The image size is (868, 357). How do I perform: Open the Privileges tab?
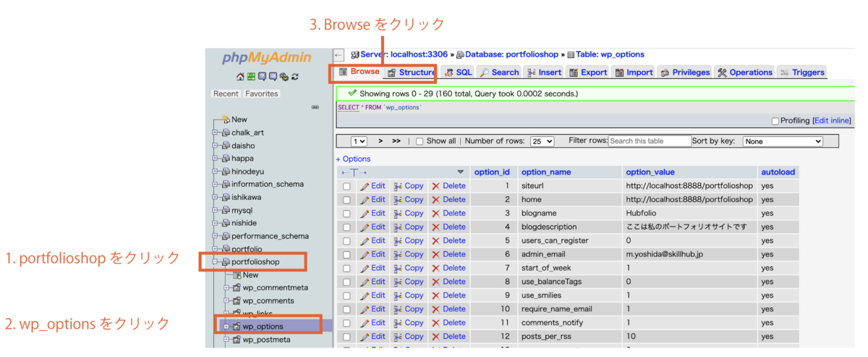point(685,72)
